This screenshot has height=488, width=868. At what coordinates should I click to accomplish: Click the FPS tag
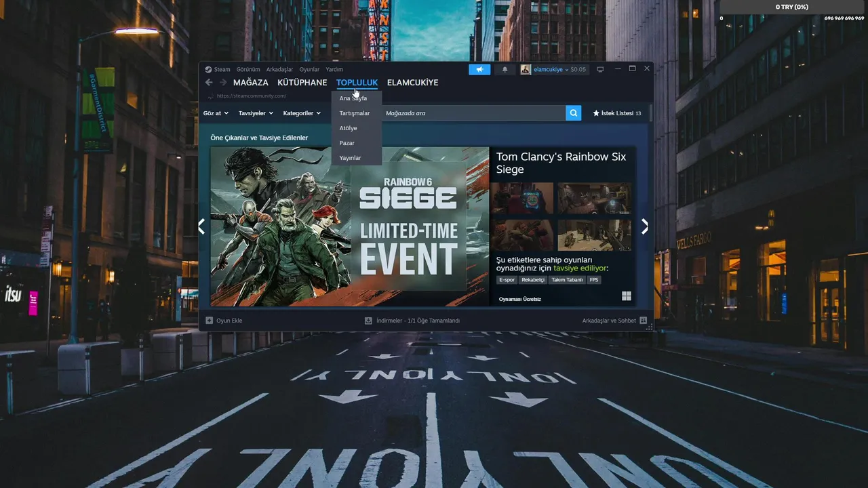594,280
